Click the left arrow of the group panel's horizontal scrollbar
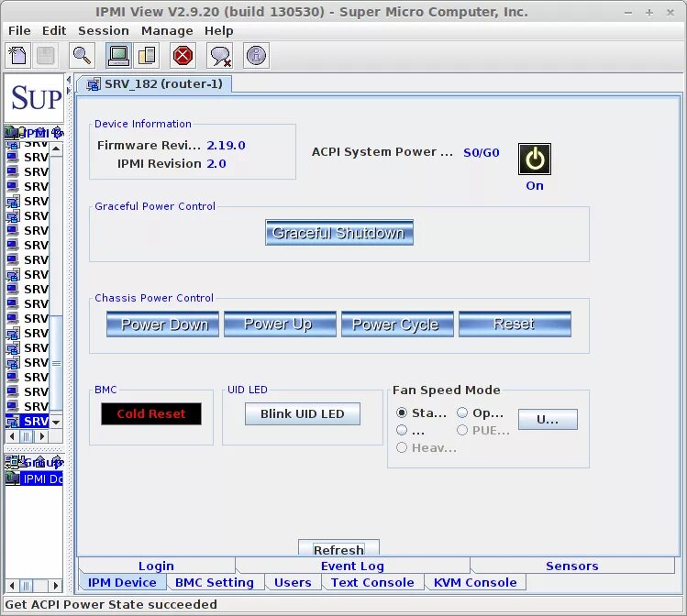The width and height of the screenshot is (687, 616). tap(12, 586)
